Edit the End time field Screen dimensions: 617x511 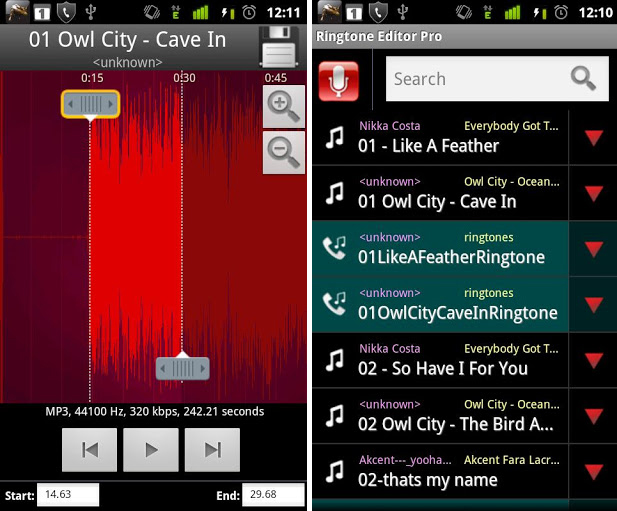273,494
